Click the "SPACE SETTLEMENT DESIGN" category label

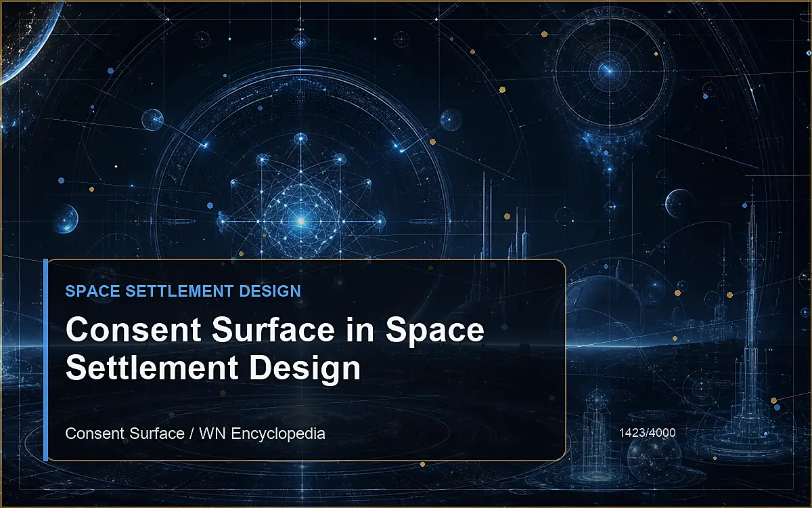coord(183,291)
